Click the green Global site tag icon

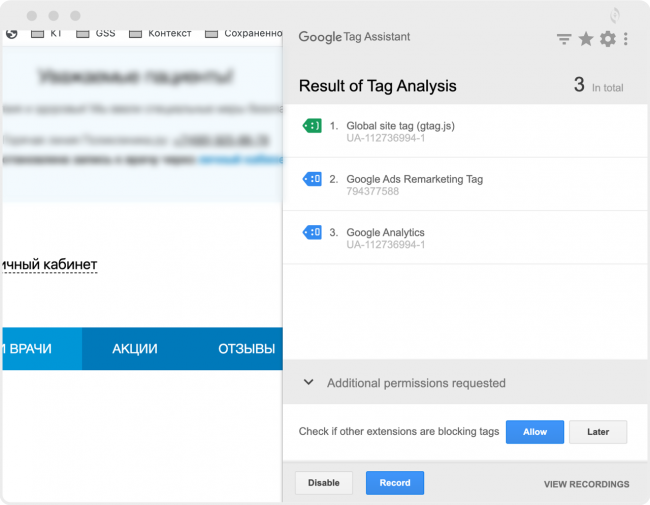(312, 126)
